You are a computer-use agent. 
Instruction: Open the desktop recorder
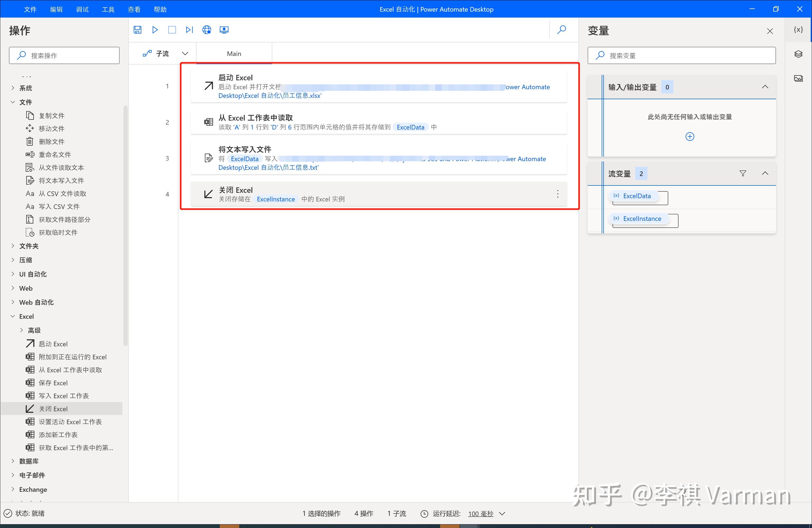pyautogui.click(x=224, y=30)
